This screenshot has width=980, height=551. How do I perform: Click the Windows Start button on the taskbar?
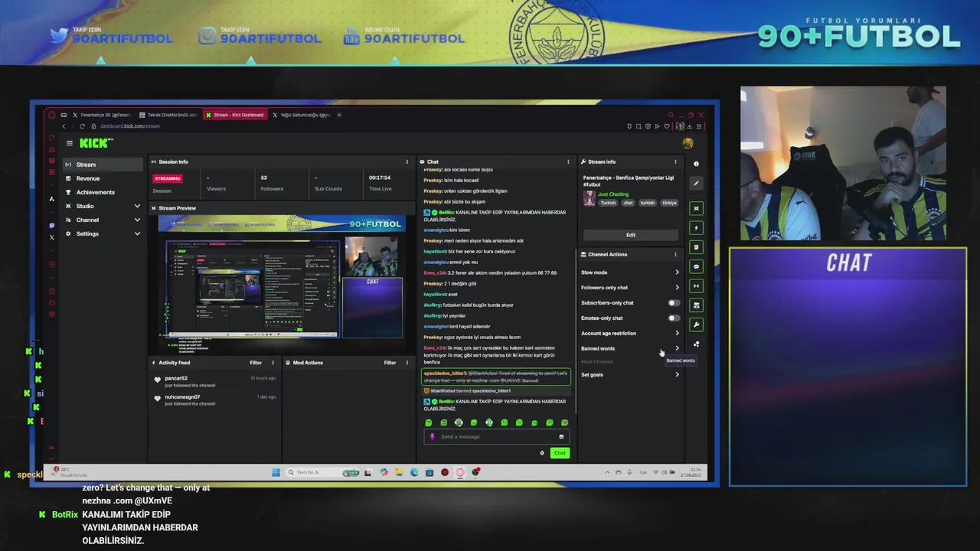click(276, 472)
